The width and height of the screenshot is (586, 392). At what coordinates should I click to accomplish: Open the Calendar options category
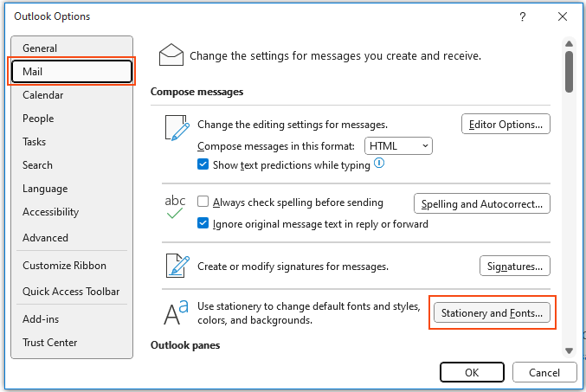click(x=72, y=95)
